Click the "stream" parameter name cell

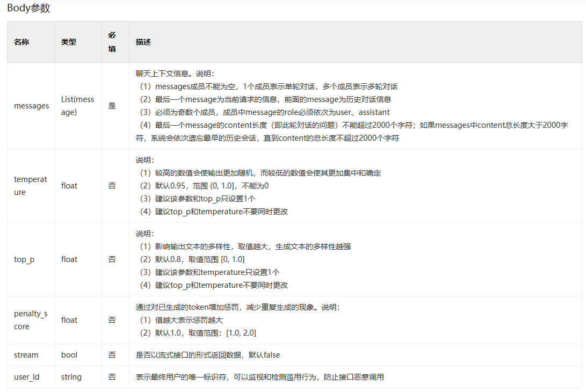pyautogui.click(x=26, y=355)
